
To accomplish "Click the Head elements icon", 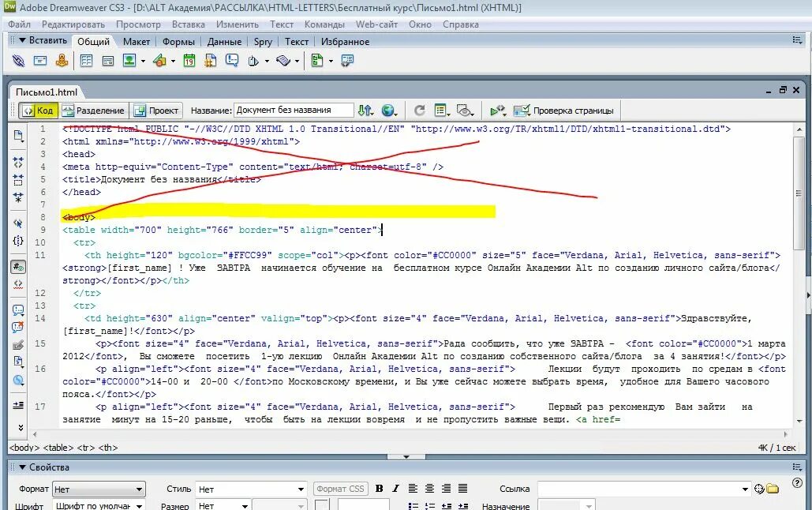I will pos(253,61).
